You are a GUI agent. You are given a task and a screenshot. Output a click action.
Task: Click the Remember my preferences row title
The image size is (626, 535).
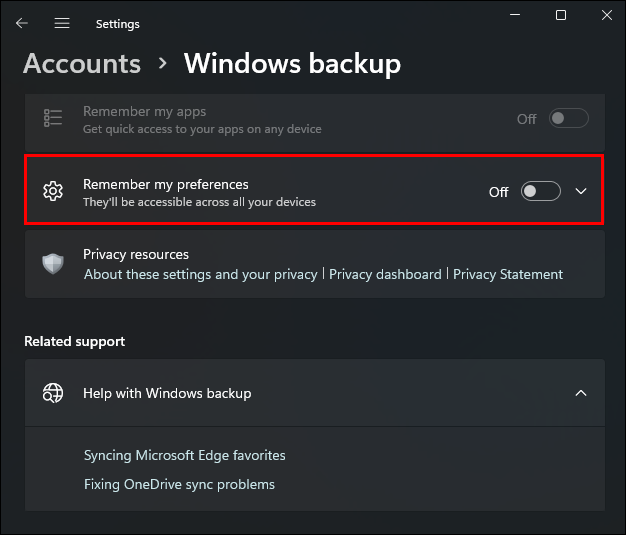click(x=166, y=184)
